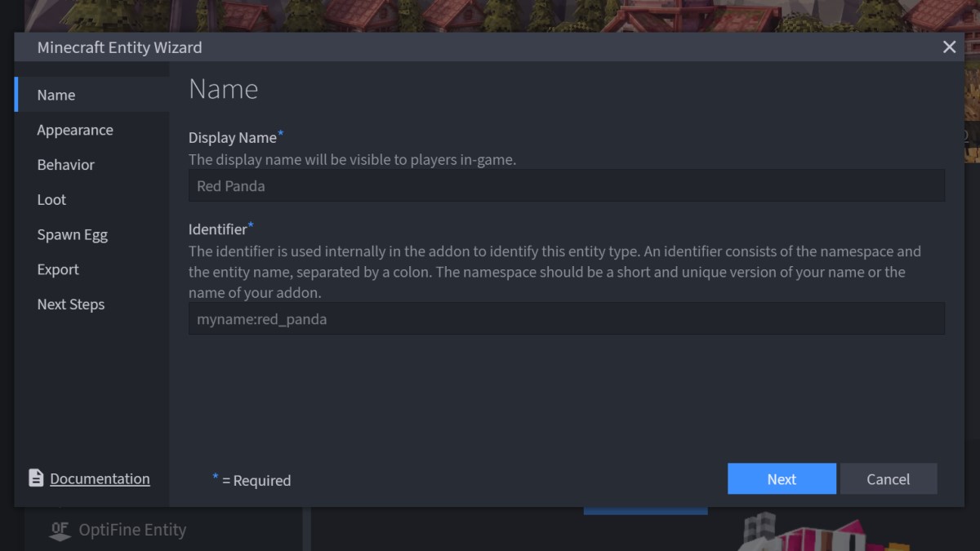Open the Documentation link
980x551 pixels.
click(x=100, y=479)
